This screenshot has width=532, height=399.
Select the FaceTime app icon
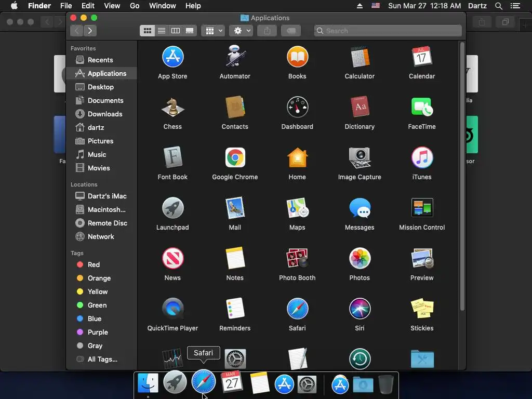(422, 107)
